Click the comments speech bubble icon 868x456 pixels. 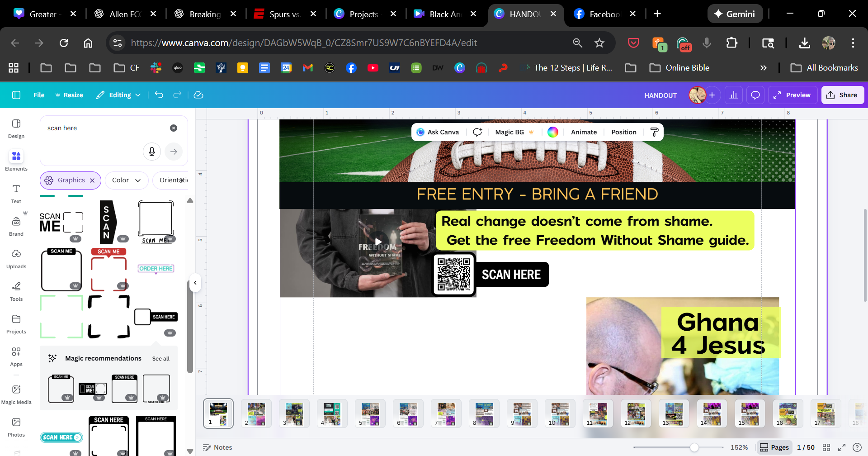(x=755, y=95)
